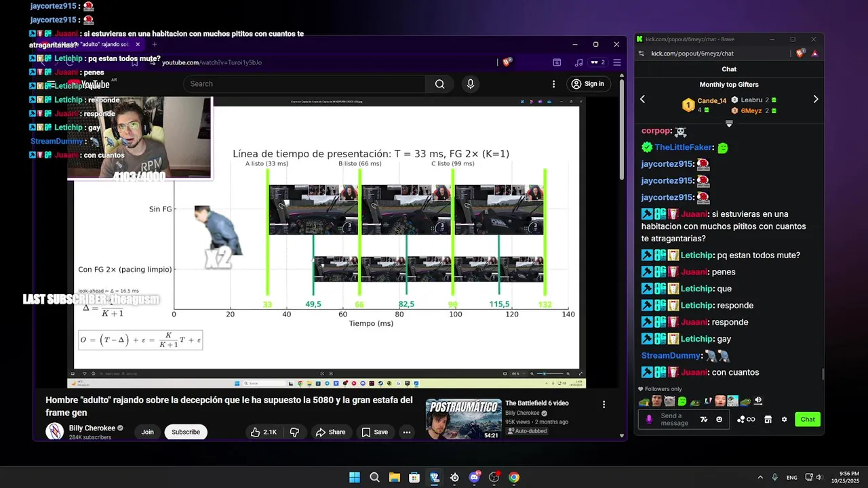
Task: Go to previous gifter in Kick chat
Action: [x=642, y=100]
